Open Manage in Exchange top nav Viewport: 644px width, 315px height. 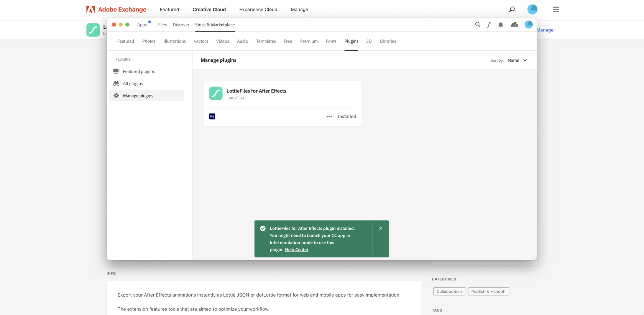pyautogui.click(x=299, y=9)
